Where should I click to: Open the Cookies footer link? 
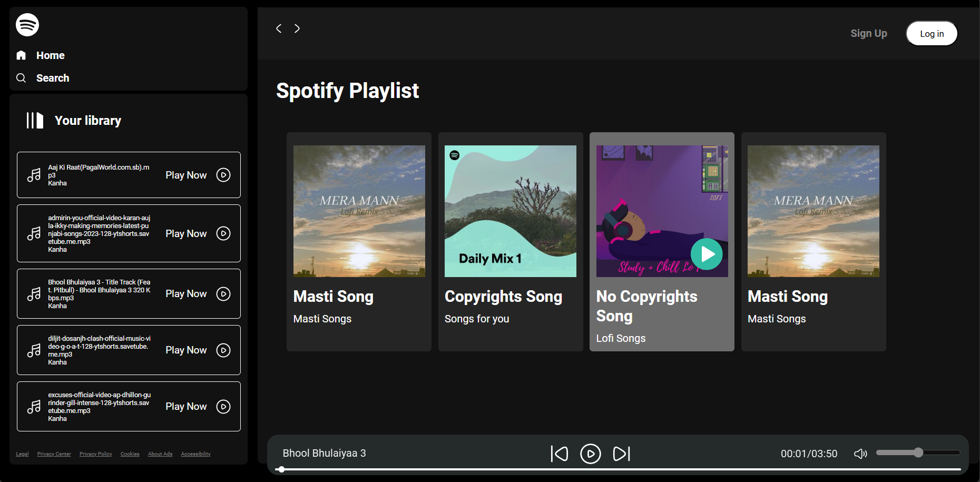pos(130,454)
